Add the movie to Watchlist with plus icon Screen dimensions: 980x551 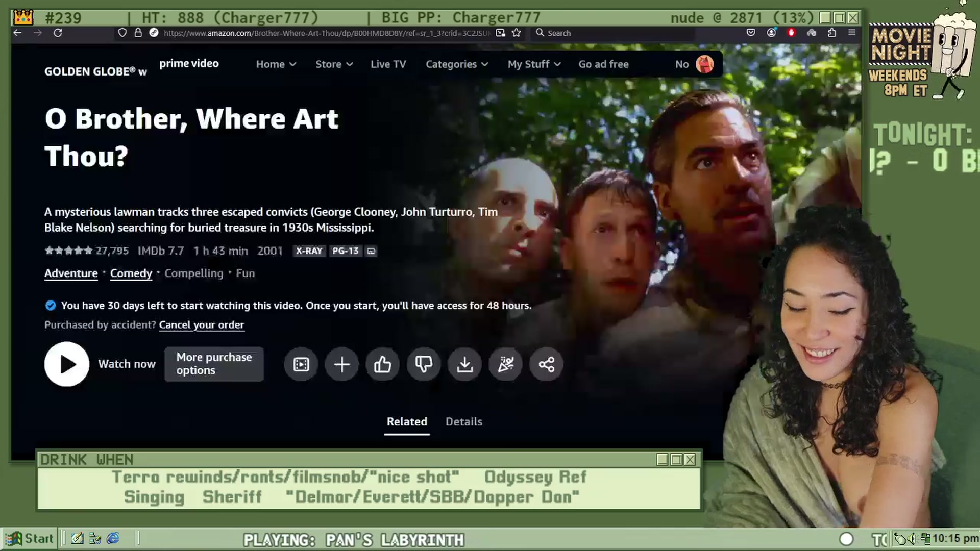pyautogui.click(x=342, y=364)
